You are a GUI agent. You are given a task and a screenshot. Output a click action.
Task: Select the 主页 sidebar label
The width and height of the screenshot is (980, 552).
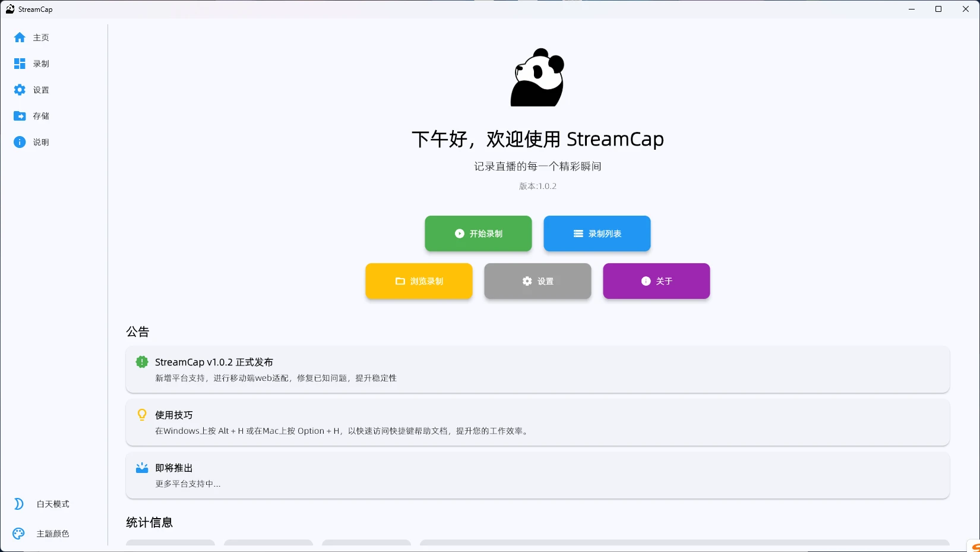(41, 37)
